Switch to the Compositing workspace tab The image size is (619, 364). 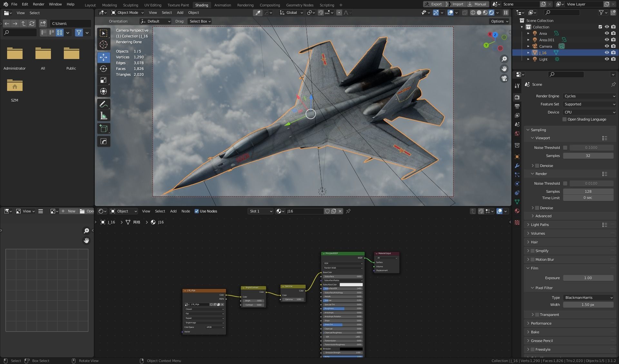pyautogui.click(x=270, y=5)
